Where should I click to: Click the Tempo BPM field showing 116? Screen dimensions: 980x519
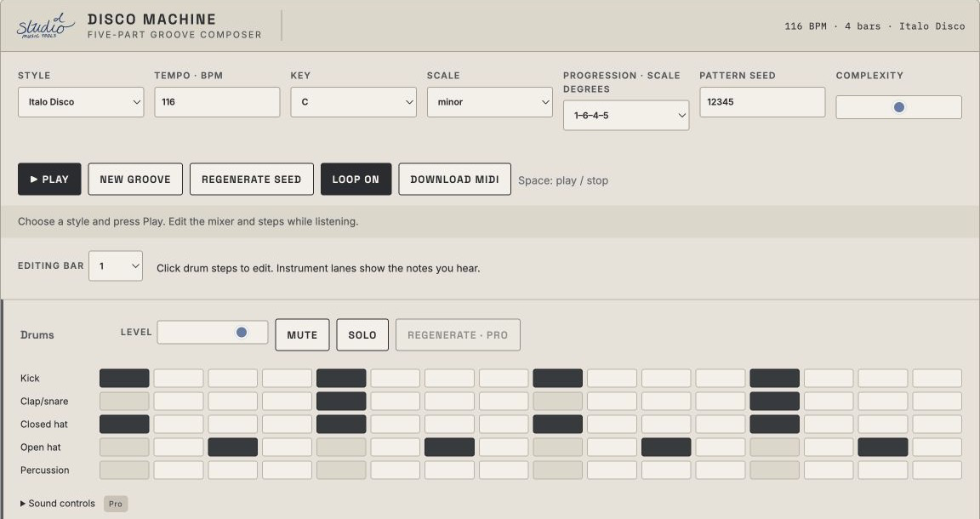coord(217,102)
